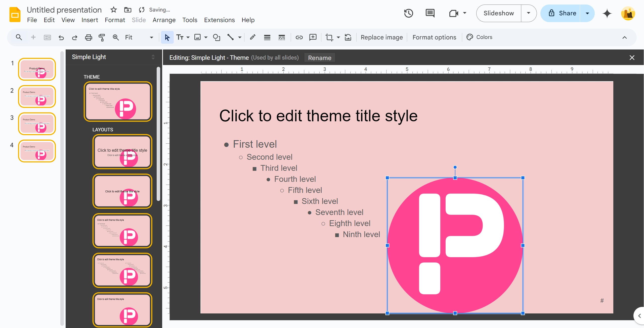Expand the camera meeting dropdown arrow
The image size is (644, 328).
[x=465, y=13]
